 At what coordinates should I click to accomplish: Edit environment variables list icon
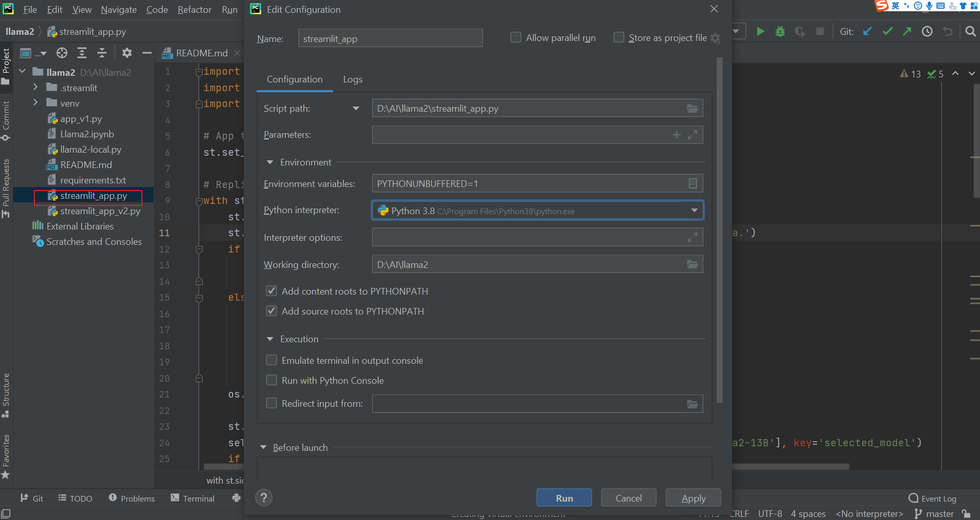point(693,183)
